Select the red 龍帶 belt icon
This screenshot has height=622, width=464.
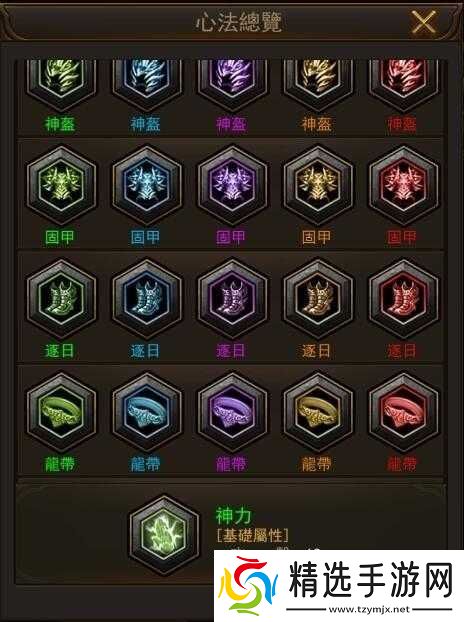click(403, 413)
